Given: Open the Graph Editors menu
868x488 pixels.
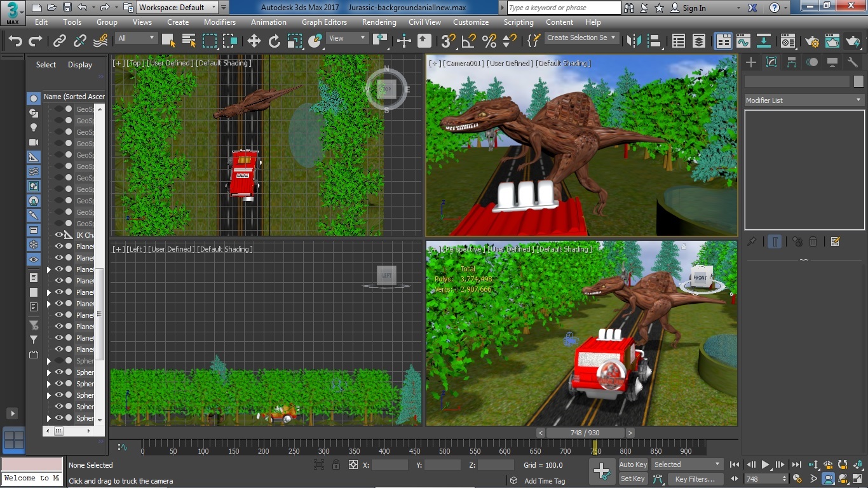Looking at the screenshot, I should (x=324, y=22).
